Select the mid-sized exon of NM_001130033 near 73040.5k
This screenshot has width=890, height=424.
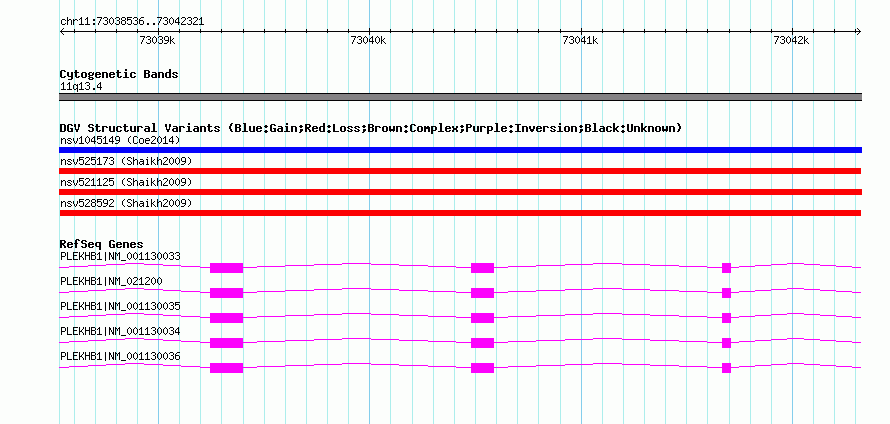[x=482, y=268]
